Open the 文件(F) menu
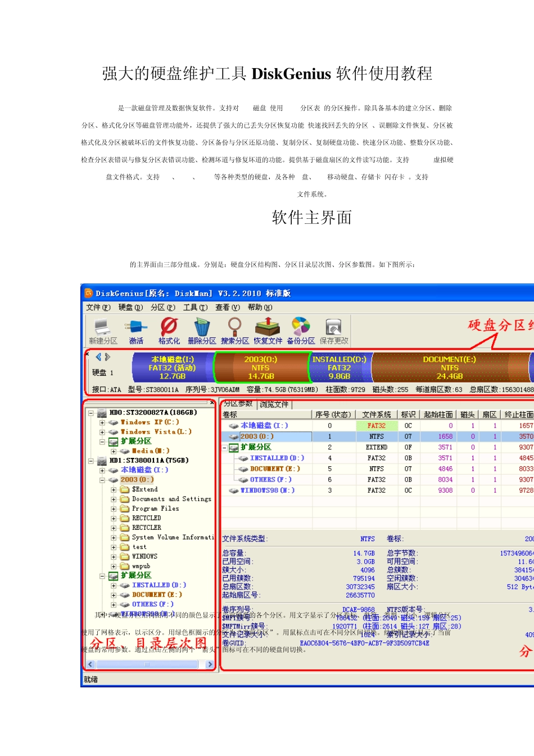The width and height of the screenshot is (534, 756). [x=98, y=307]
